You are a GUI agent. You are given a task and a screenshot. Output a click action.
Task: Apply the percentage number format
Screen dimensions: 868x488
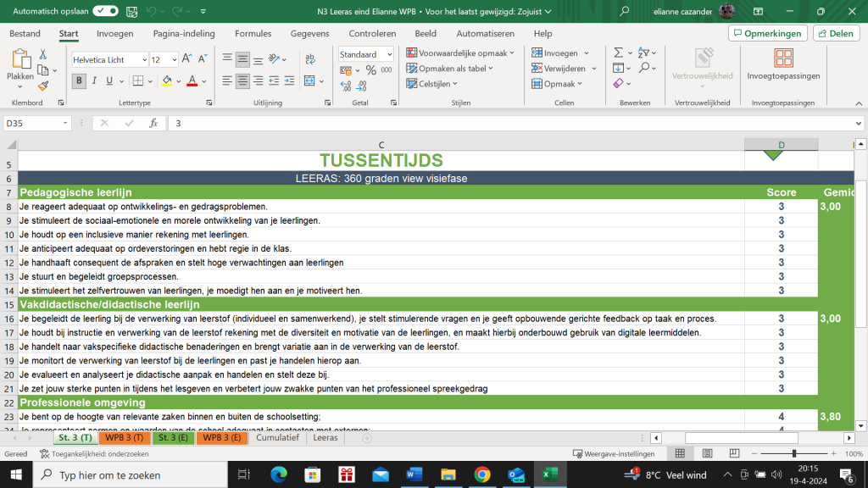(x=370, y=69)
